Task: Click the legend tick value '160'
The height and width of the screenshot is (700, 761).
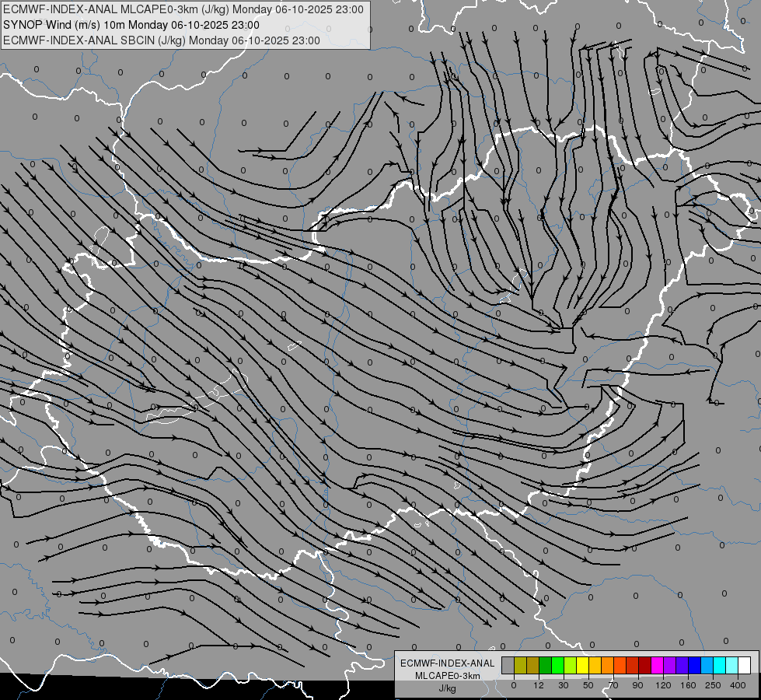Action: [688, 685]
